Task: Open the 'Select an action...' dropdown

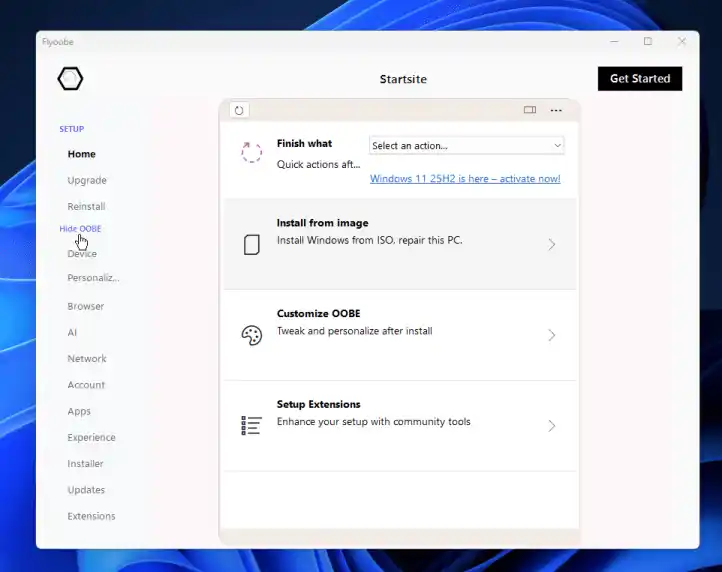Action: click(x=466, y=145)
